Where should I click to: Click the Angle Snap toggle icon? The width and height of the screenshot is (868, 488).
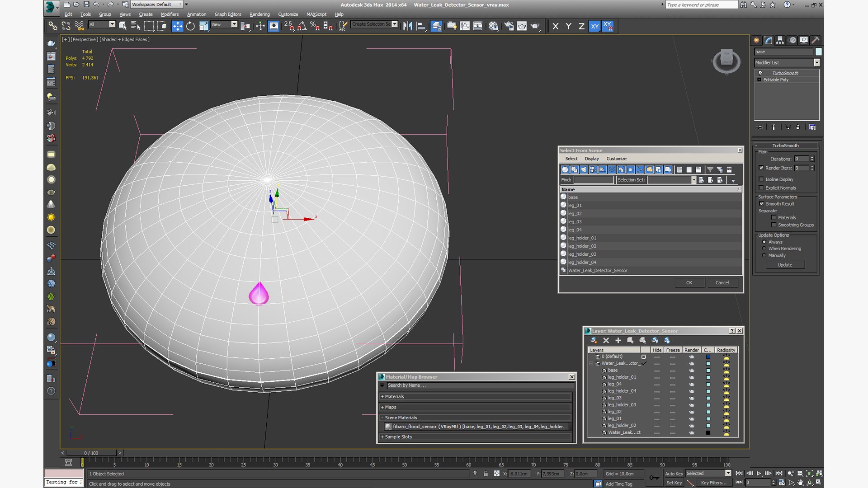coord(302,26)
